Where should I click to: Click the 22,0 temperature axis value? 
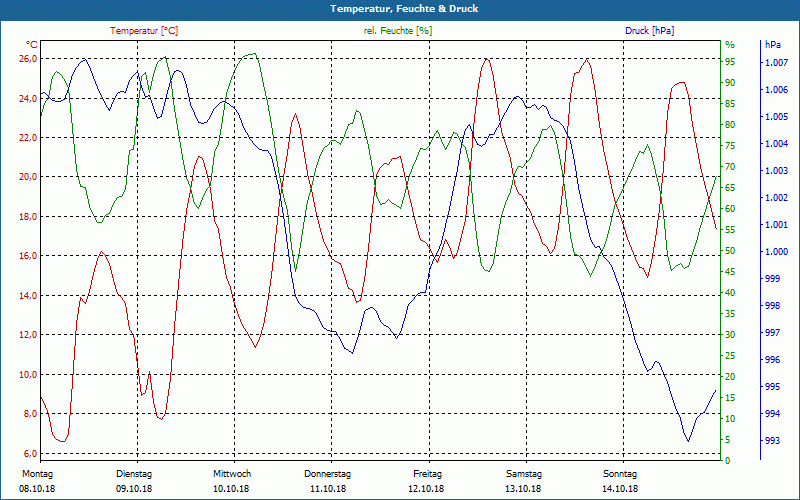[x=28, y=138]
